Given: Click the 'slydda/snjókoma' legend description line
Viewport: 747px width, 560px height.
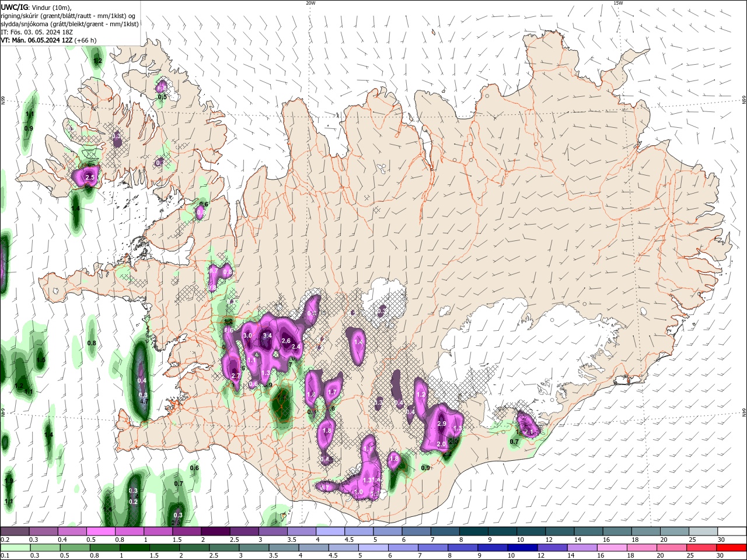Looking at the screenshot, I should click(x=69, y=24).
